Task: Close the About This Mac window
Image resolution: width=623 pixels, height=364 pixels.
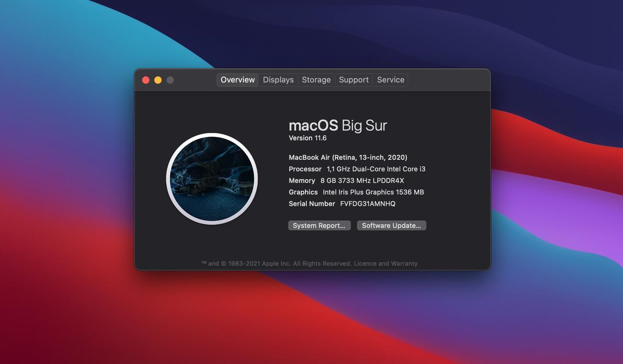Action: [146, 80]
